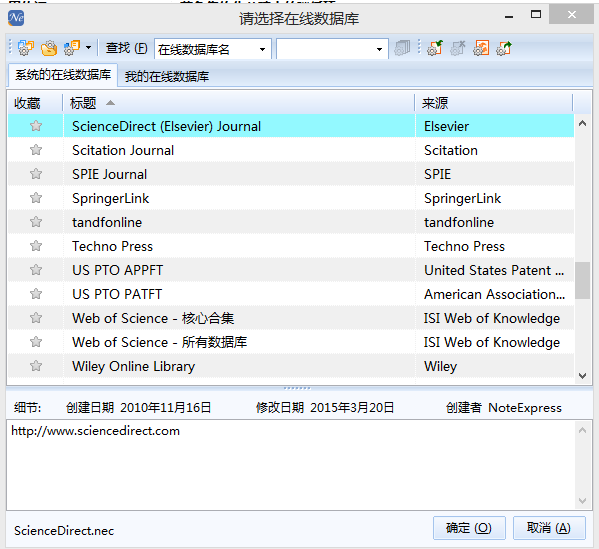Image resolution: width=599 pixels, height=549 pixels.
Task: Open the 在线数据库名 search field dropdown
Action: coord(262,49)
